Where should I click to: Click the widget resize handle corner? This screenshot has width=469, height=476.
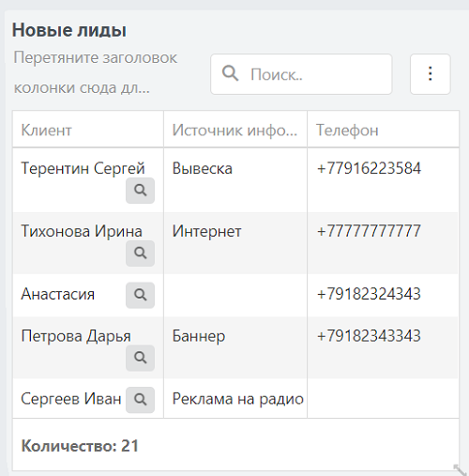461,469
